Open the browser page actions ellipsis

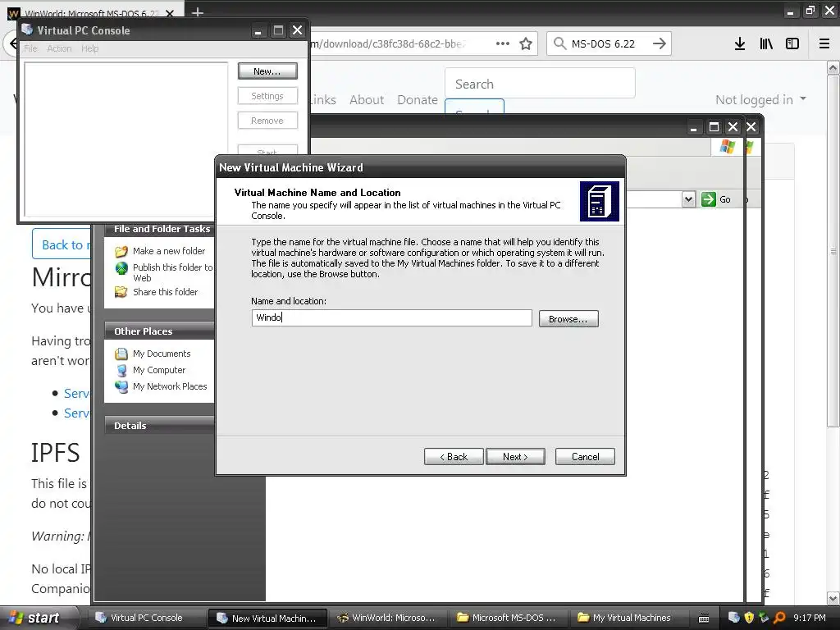[503, 43]
